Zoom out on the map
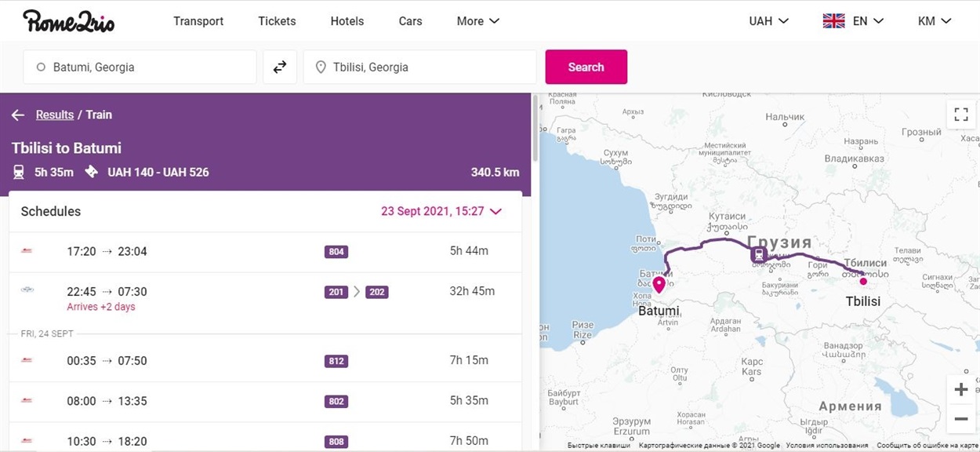This screenshot has width=980, height=452. pyautogui.click(x=960, y=419)
